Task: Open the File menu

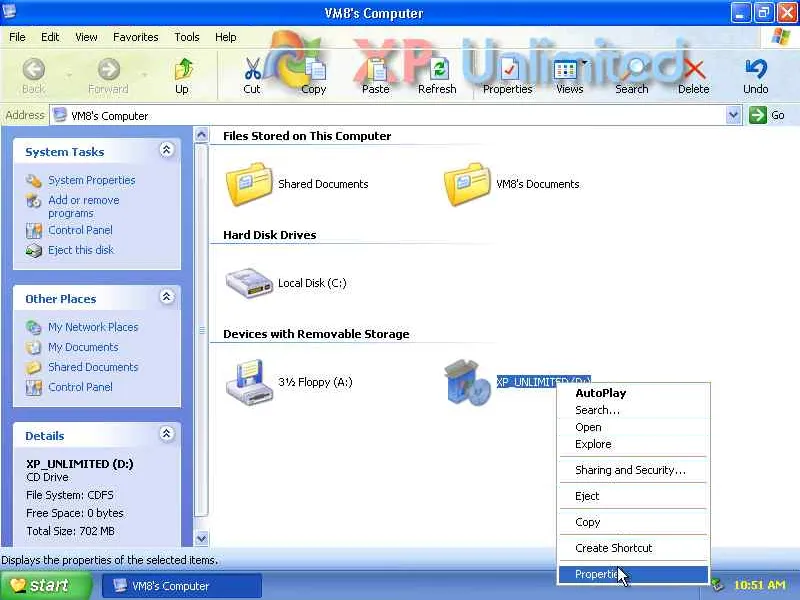Action: click(17, 37)
